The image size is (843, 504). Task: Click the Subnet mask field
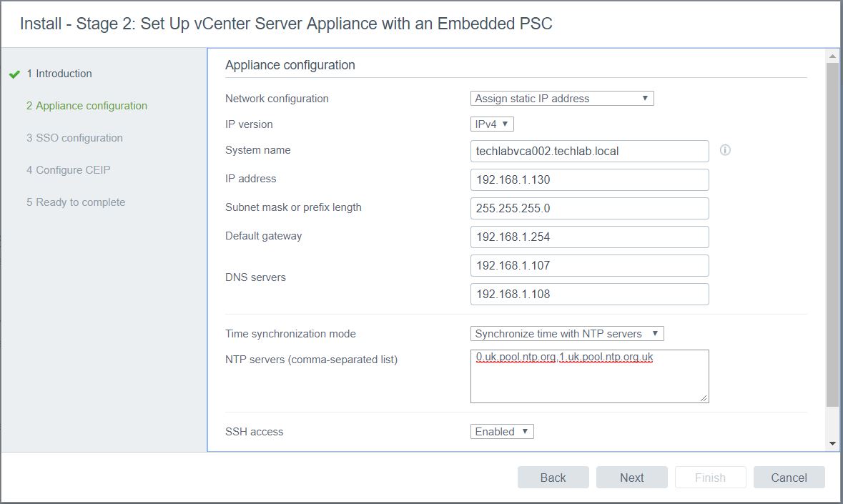pos(590,209)
